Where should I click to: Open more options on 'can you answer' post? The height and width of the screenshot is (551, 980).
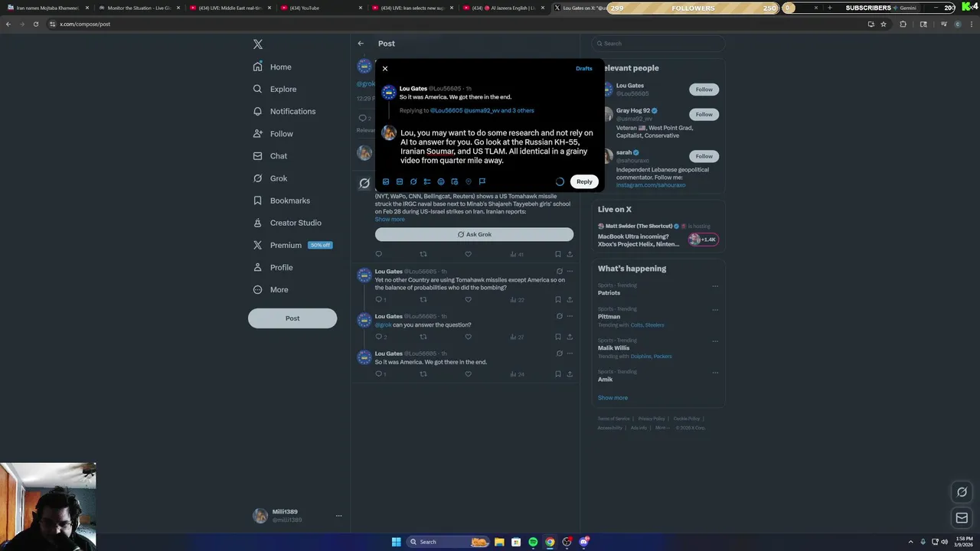570,316
